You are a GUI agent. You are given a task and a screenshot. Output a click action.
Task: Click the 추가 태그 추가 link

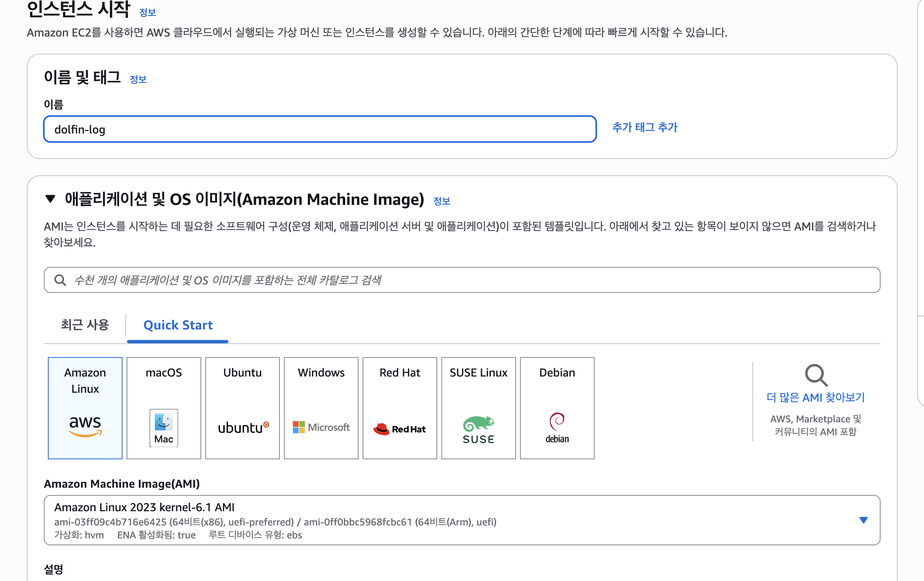pos(645,127)
